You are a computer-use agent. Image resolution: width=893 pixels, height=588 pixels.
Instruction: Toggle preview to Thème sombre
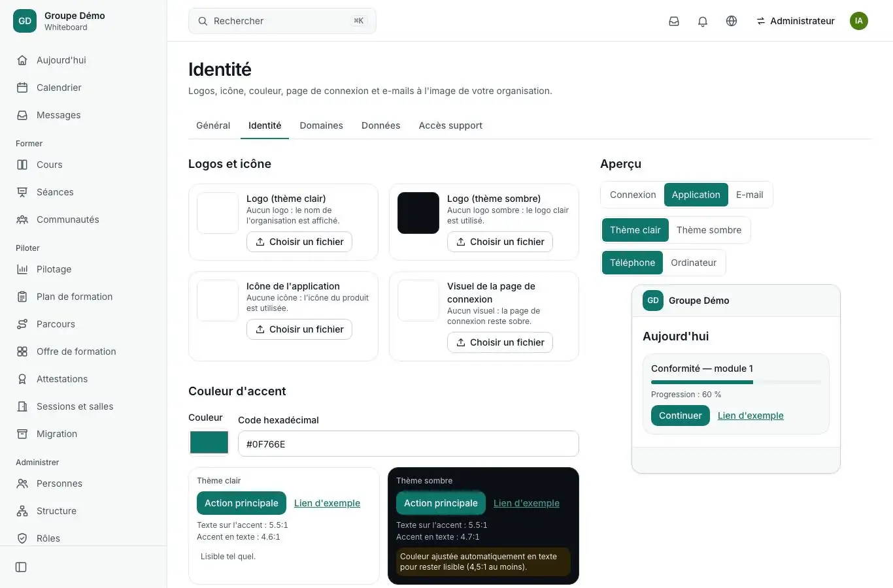(x=709, y=230)
